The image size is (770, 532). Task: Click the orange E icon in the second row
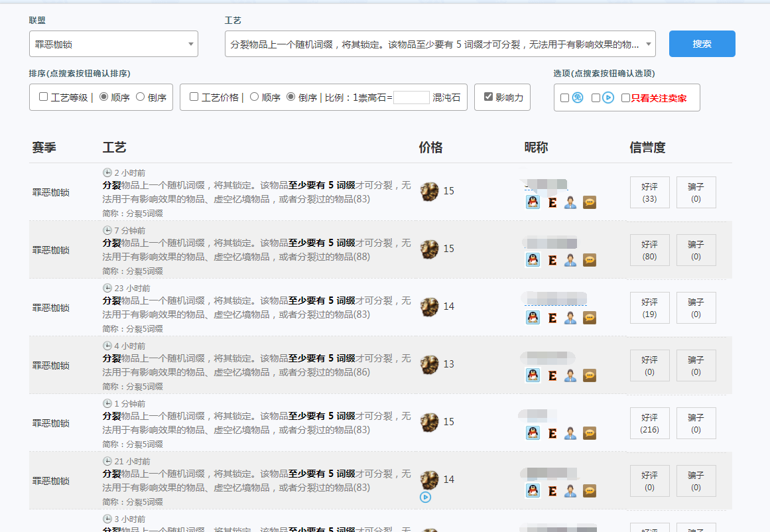[552, 260]
